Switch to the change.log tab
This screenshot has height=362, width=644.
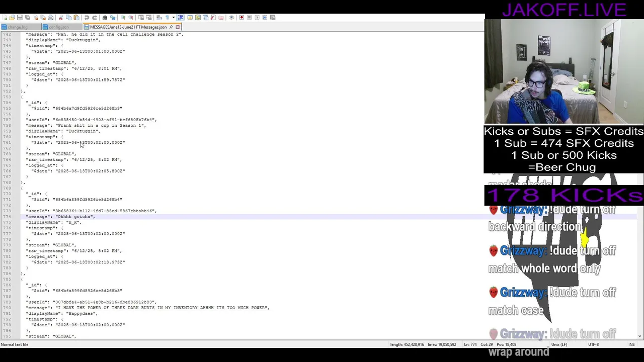[21, 27]
